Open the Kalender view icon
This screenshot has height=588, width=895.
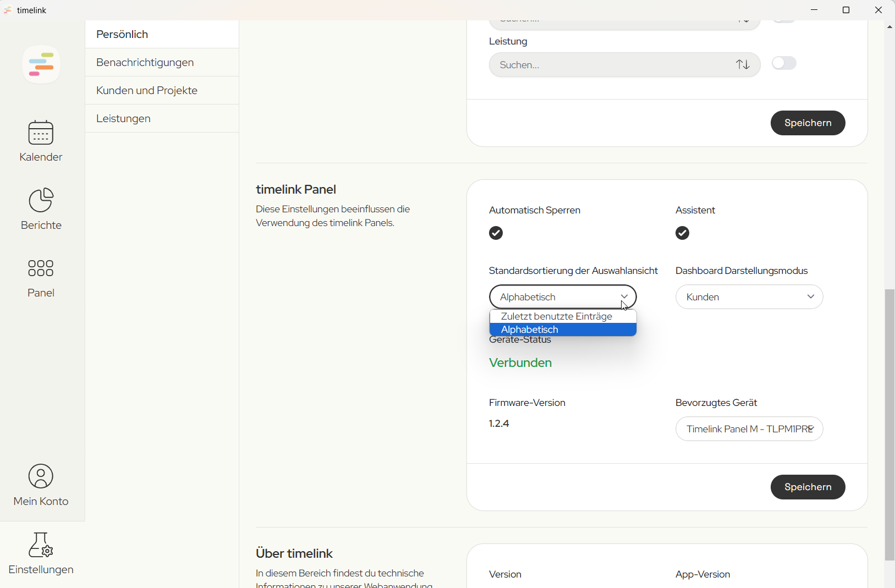[41, 133]
